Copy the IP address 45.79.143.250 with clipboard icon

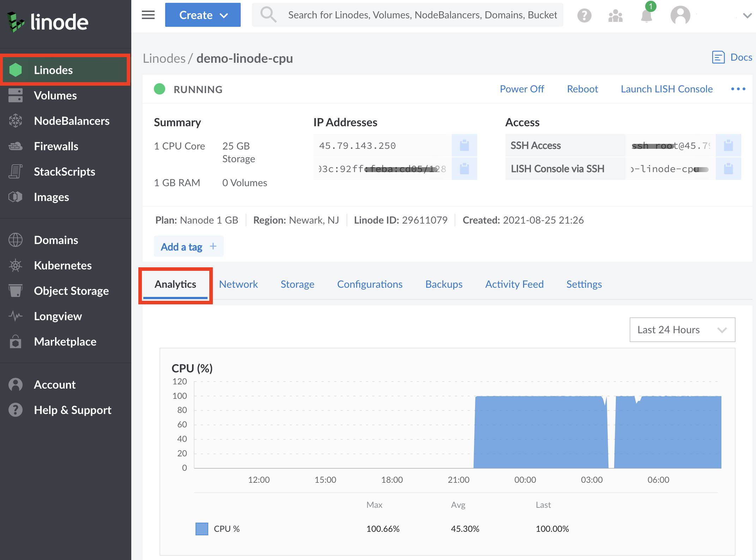(x=464, y=145)
